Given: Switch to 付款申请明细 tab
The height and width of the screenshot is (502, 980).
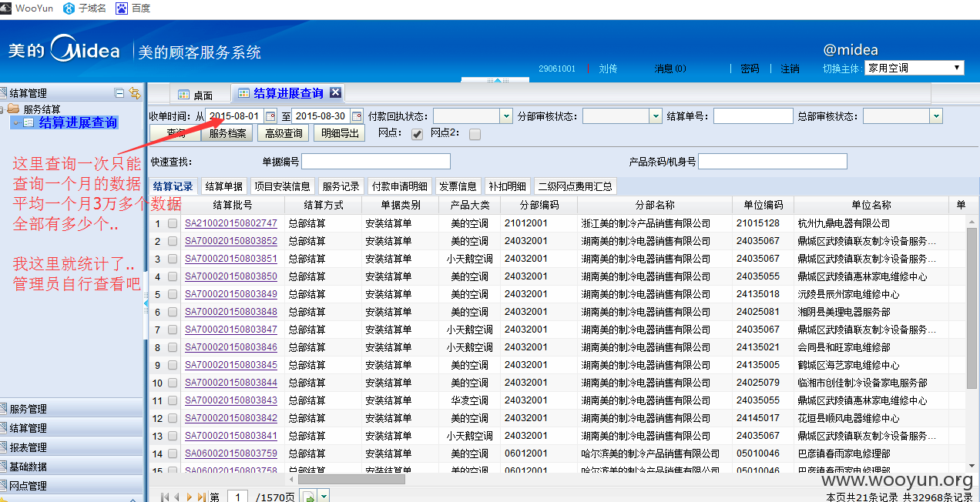Looking at the screenshot, I should tap(400, 186).
